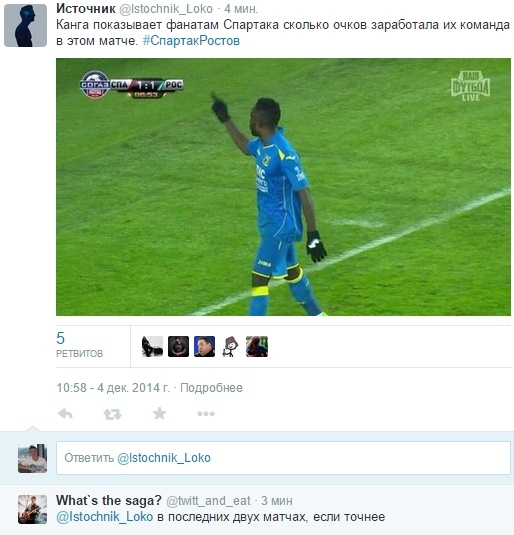Open the What`s the saga? user name
Screen dimensions: 514x535
click(x=109, y=501)
